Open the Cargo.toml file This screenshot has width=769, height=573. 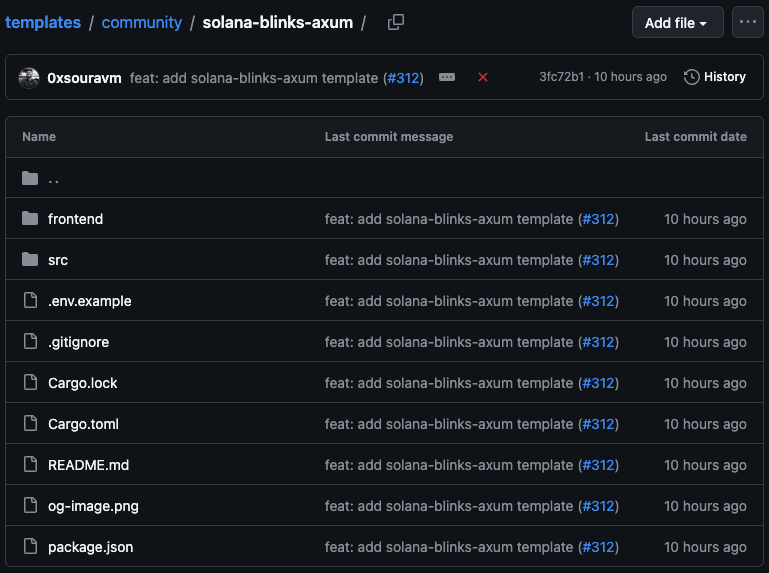coord(83,424)
